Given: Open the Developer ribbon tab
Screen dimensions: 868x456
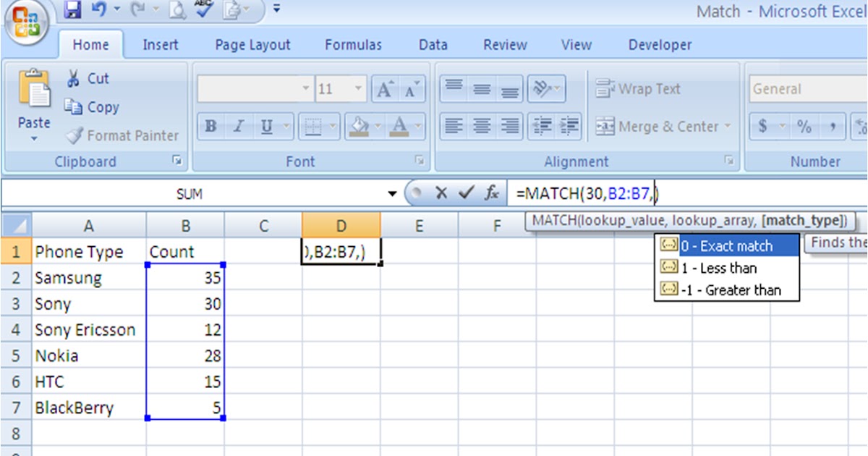Looking at the screenshot, I should pos(659,44).
